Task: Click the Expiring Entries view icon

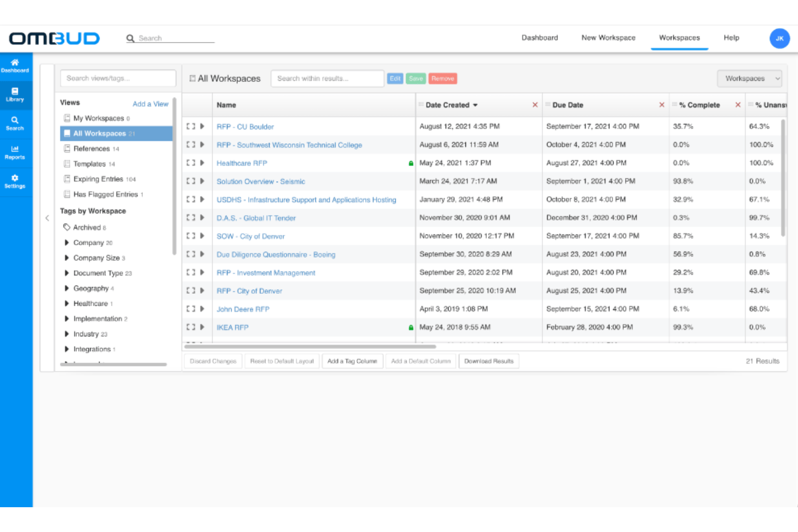Action: 67,179
